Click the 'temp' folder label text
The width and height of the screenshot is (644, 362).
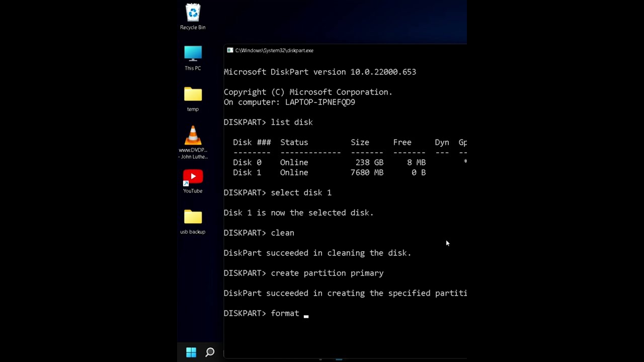(193, 109)
